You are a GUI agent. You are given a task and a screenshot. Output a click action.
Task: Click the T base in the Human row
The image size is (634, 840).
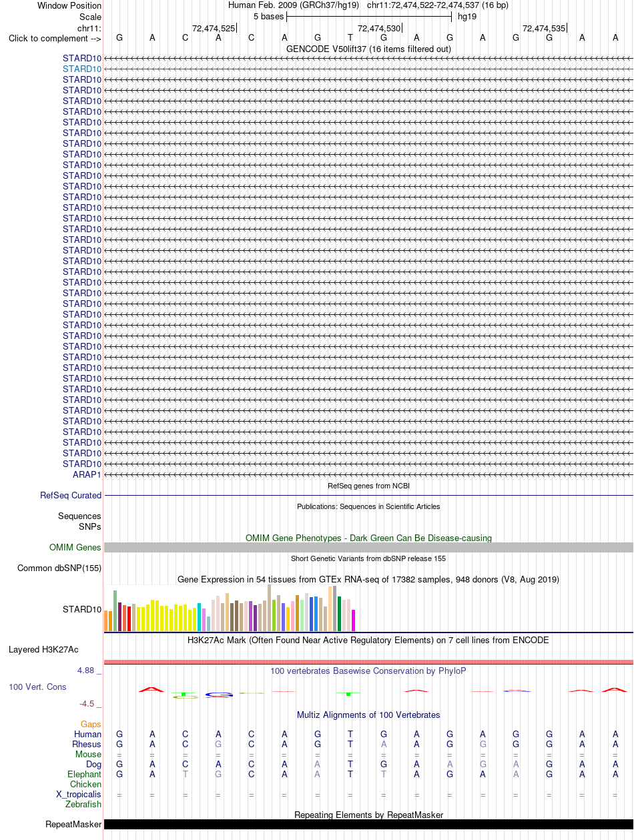tap(350, 734)
